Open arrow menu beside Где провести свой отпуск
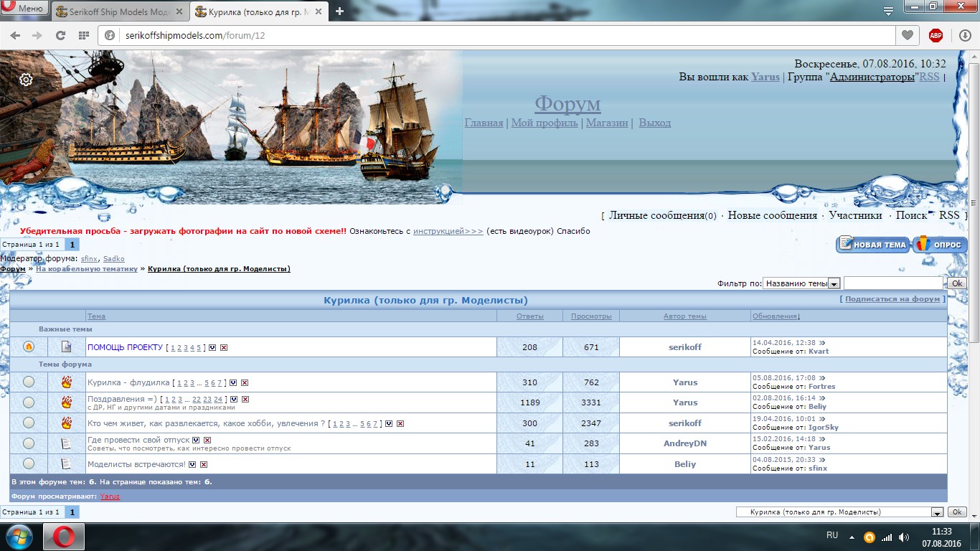980x551 pixels. [x=196, y=440]
